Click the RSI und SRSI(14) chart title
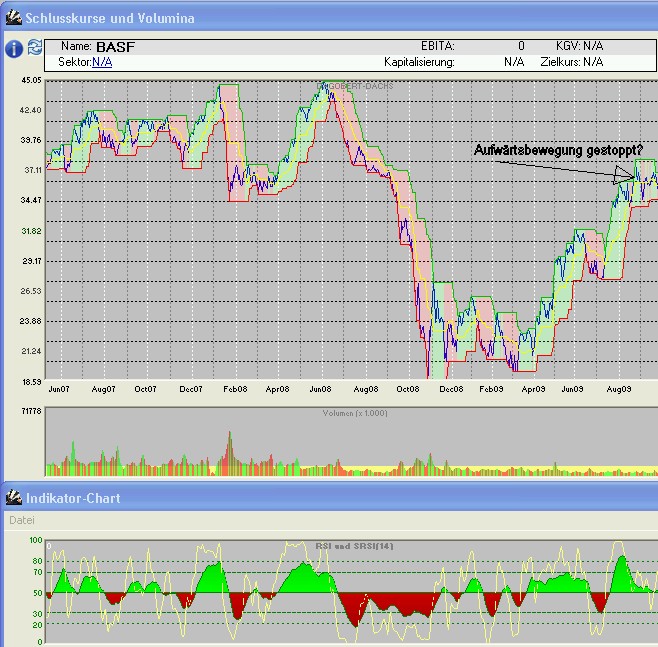The height and width of the screenshot is (647, 658). click(355, 546)
